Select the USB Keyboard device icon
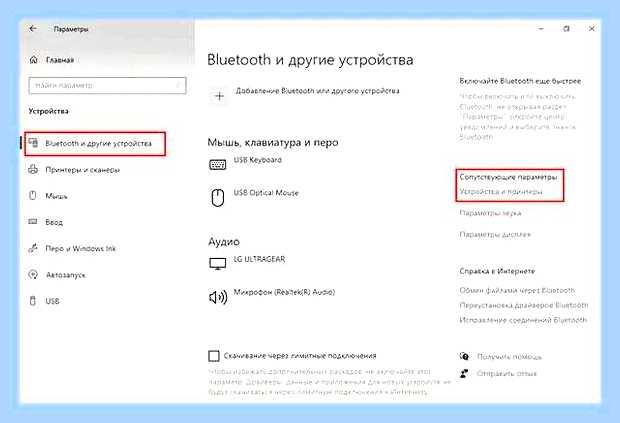Image resolution: width=620 pixels, height=423 pixels. pyautogui.click(x=217, y=164)
